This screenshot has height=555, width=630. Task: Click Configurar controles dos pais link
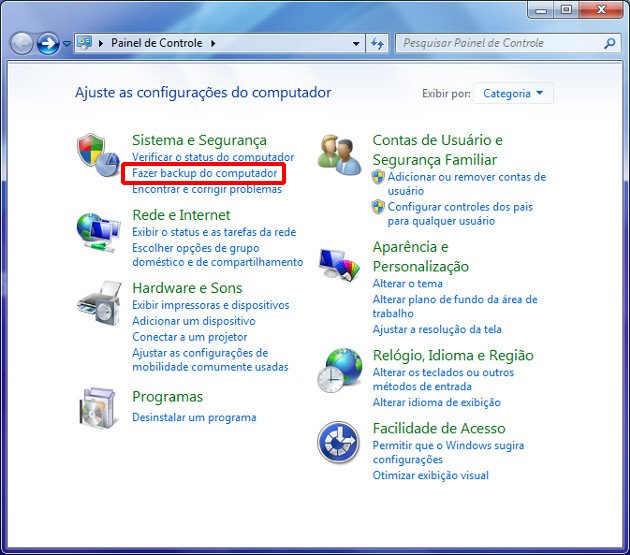coord(460,214)
